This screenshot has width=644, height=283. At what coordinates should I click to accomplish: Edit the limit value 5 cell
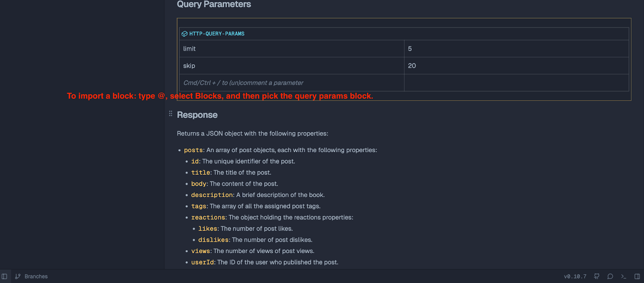point(516,49)
